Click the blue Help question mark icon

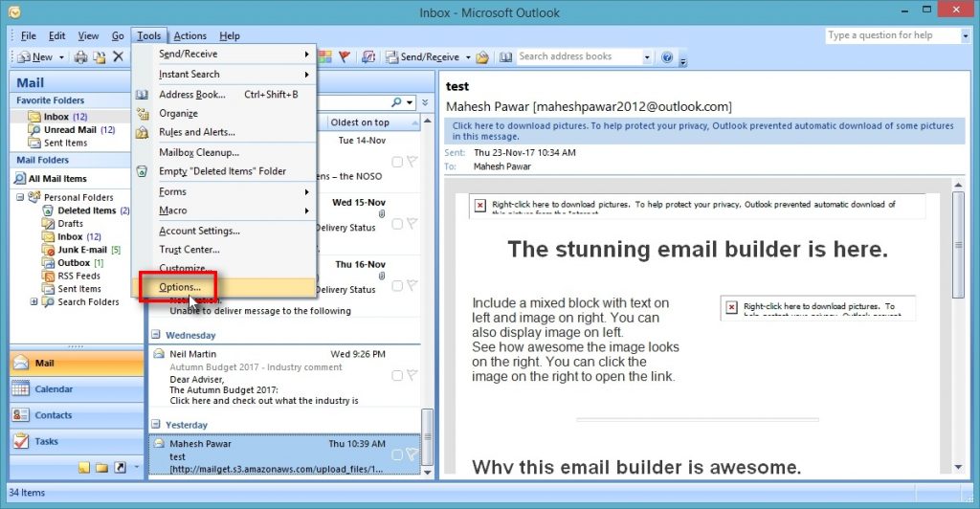[x=667, y=57]
